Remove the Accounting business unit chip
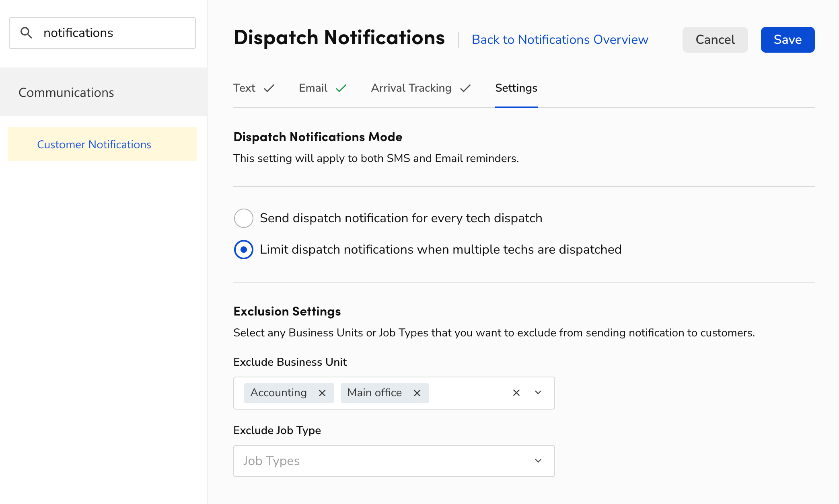 (322, 393)
